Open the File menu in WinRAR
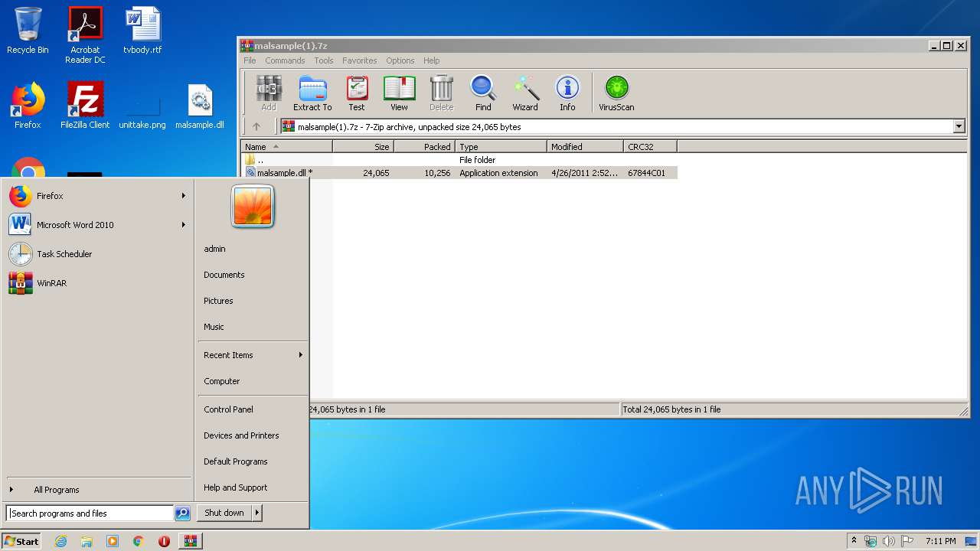This screenshot has height=551, width=980. (250, 60)
